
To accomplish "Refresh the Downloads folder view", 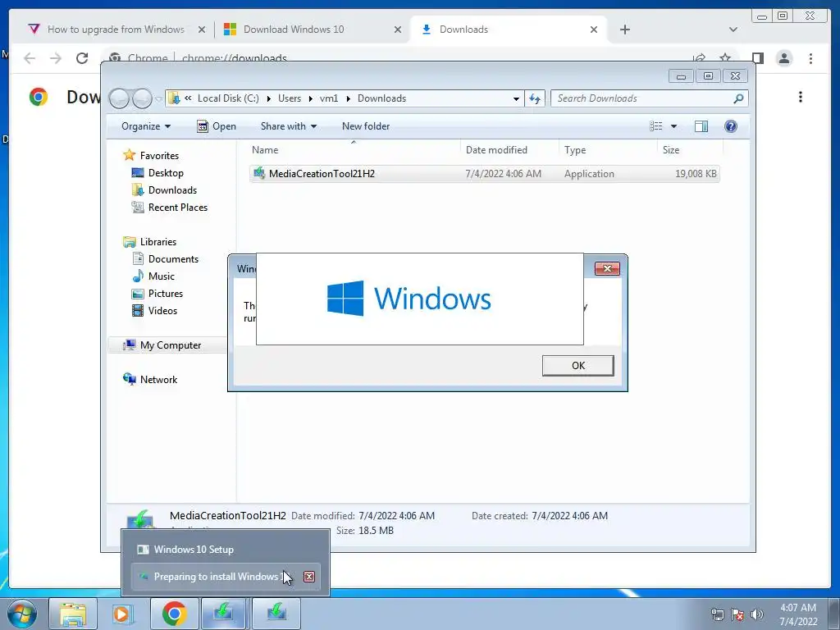I will click(x=535, y=98).
